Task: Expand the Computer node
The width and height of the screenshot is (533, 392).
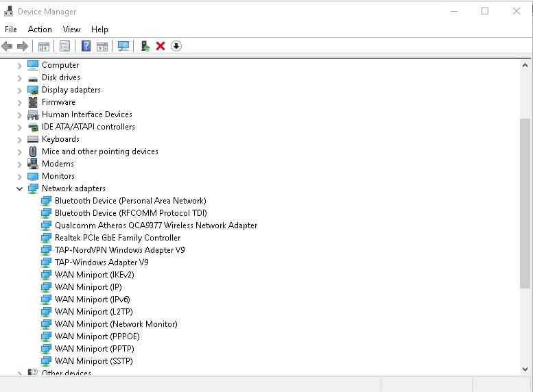Action: click(19, 66)
